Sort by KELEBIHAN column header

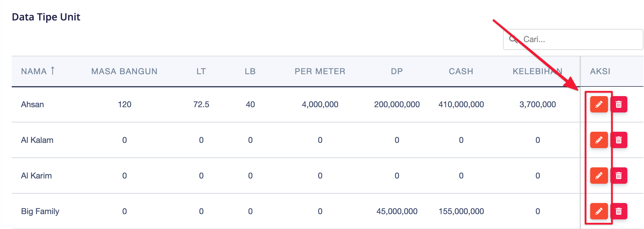[x=538, y=71]
